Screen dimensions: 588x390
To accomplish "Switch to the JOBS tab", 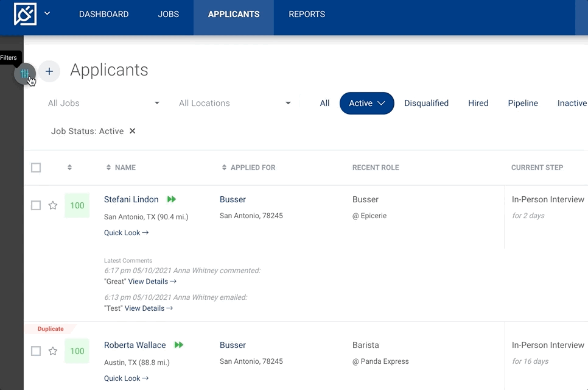I will click(x=168, y=13).
